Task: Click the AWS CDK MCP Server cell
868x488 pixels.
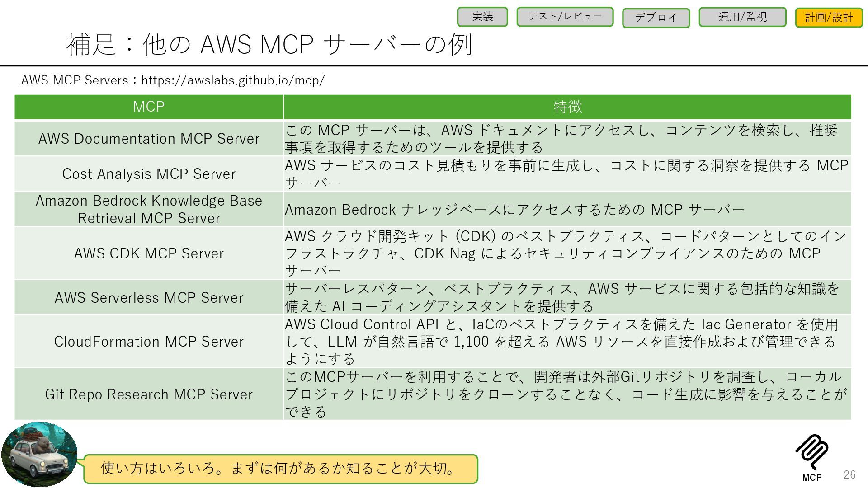Action: point(149,253)
